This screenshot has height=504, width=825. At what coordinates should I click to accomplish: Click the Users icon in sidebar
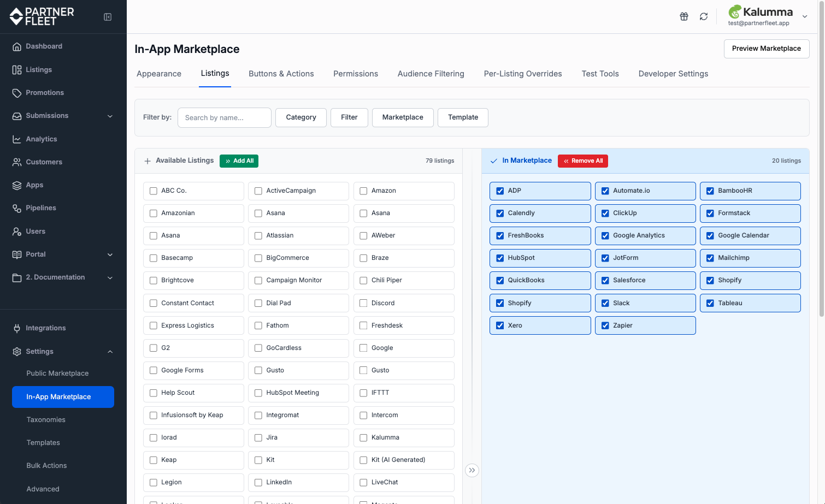point(17,232)
